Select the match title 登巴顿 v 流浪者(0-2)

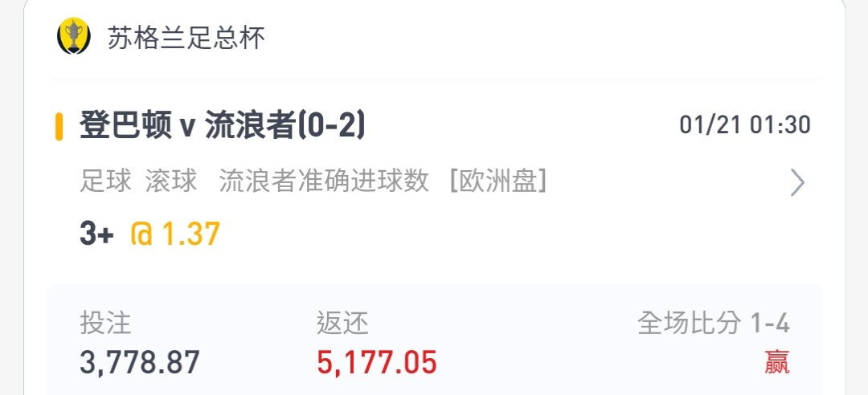click(222, 126)
